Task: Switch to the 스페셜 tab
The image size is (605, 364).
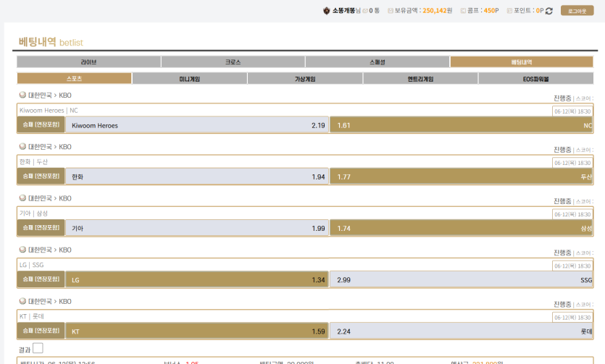Action: click(x=377, y=62)
